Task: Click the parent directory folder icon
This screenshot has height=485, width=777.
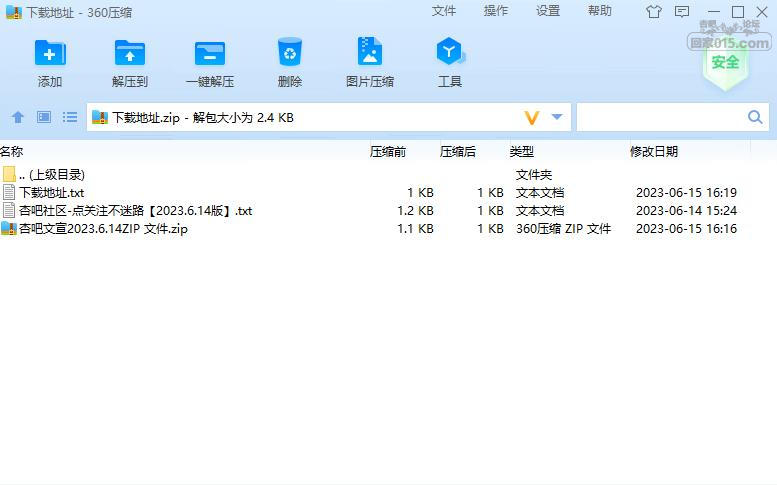Action: [9, 174]
